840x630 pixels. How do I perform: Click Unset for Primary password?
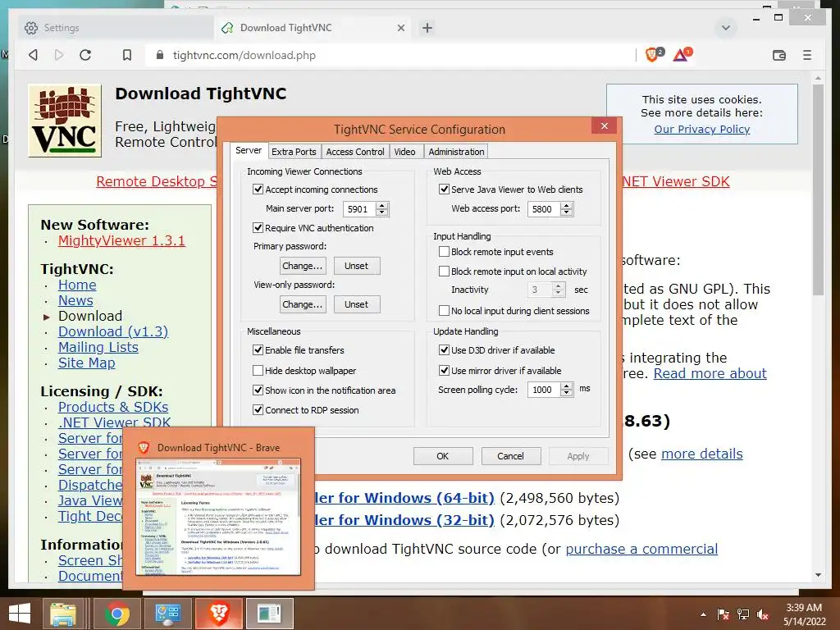[x=357, y=266]
